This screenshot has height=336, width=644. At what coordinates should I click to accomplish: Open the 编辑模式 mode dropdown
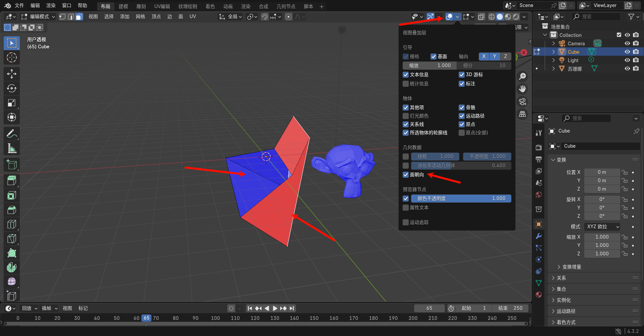[39, 17]
